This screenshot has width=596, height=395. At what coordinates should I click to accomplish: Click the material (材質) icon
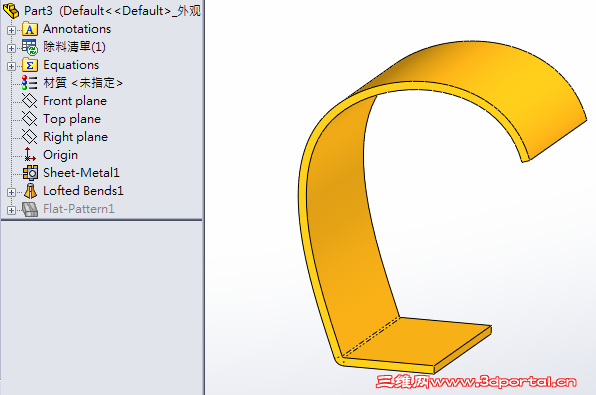click(x=29, y=82)
